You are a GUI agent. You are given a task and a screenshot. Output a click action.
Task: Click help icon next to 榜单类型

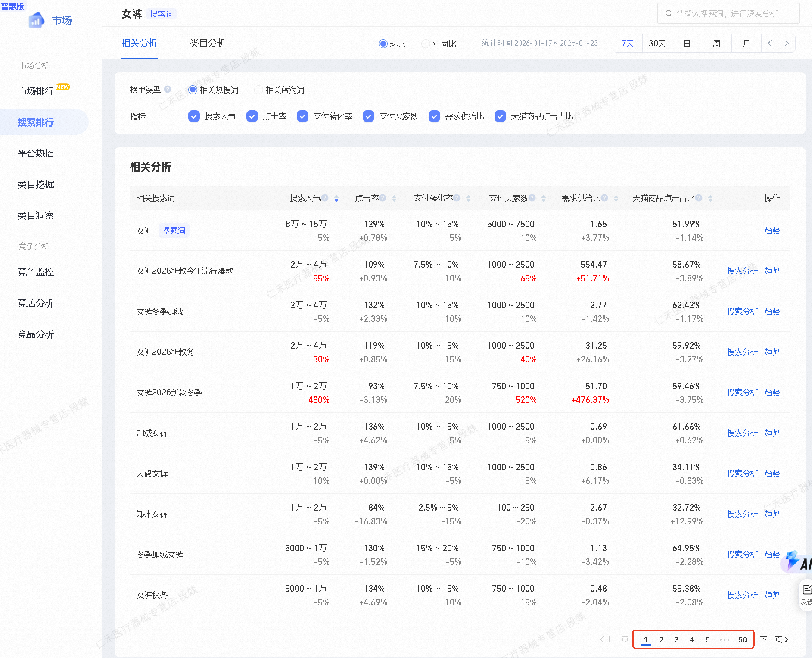pos(168,89)
